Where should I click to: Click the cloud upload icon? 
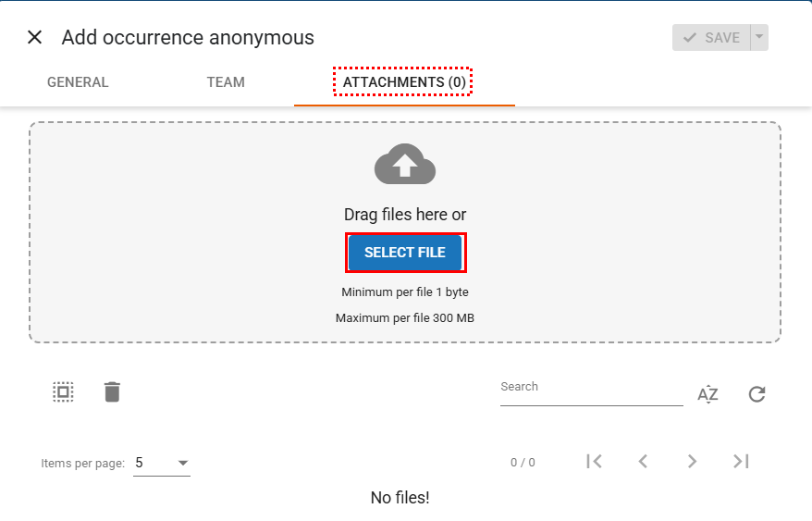pos(404,165)
